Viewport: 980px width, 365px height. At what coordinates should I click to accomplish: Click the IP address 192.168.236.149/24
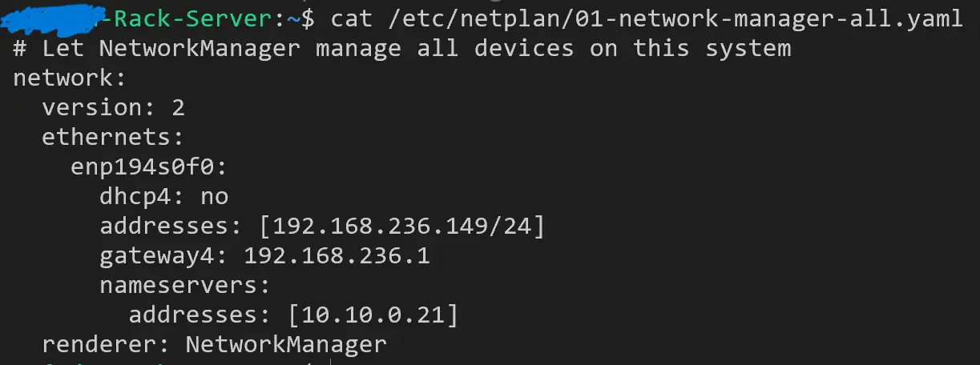pos(401,227)
